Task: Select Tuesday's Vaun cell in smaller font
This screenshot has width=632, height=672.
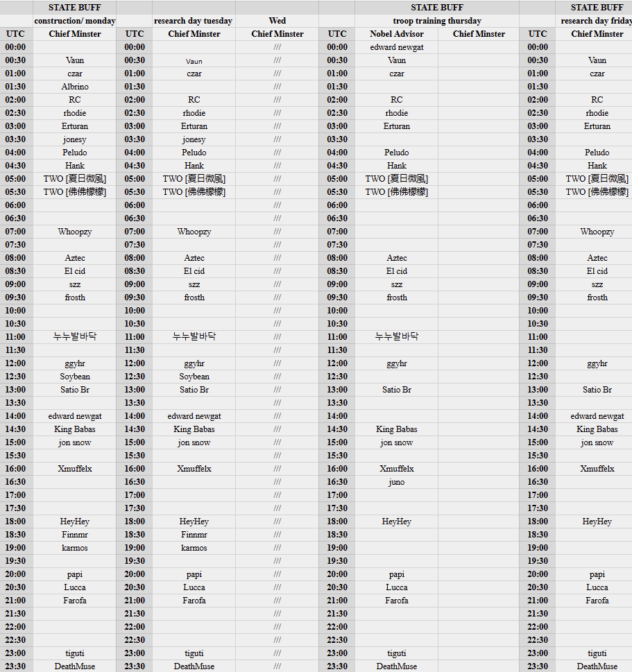Action: pos(194,61)
